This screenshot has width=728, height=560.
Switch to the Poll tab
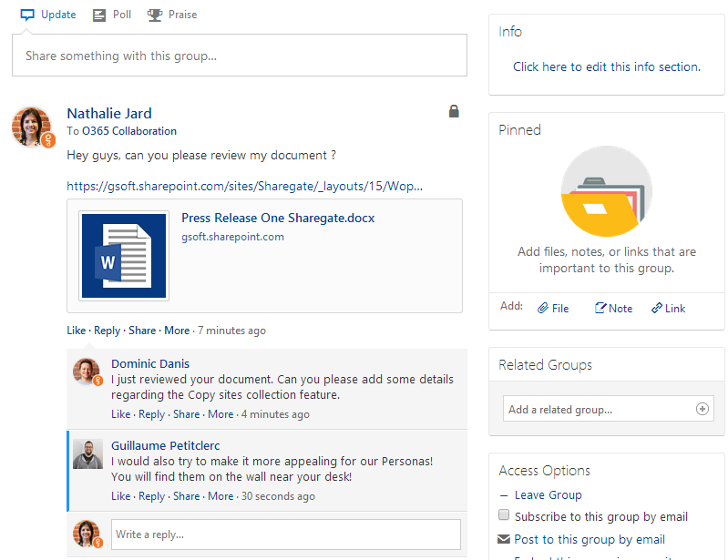(112, 15)
